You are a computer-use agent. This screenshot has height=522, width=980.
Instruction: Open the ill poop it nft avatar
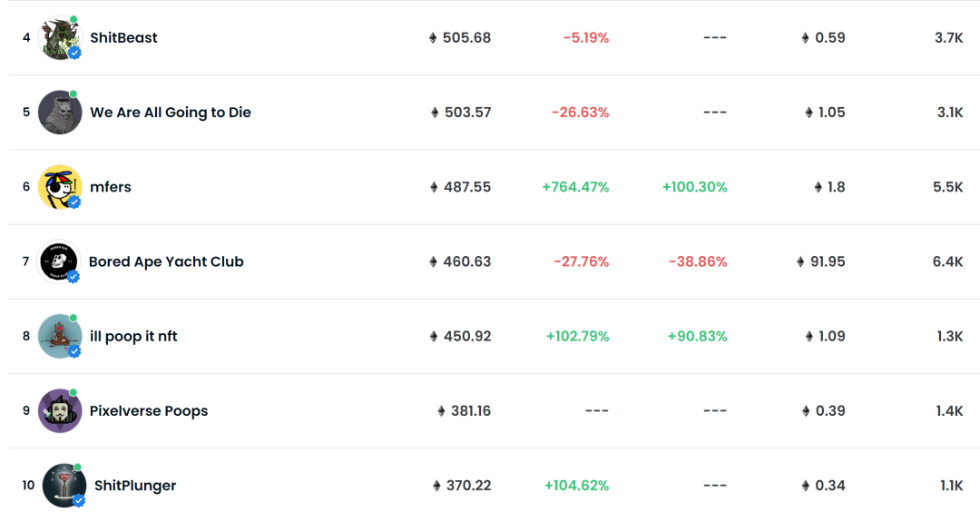click(60, 336)
